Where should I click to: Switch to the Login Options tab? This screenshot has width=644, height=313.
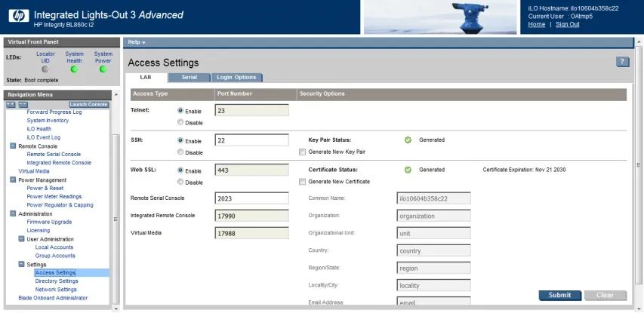(236, 77)
